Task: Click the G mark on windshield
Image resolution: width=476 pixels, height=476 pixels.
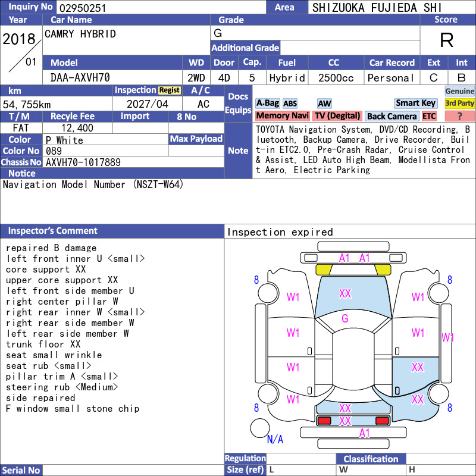Action: point(345,318)
